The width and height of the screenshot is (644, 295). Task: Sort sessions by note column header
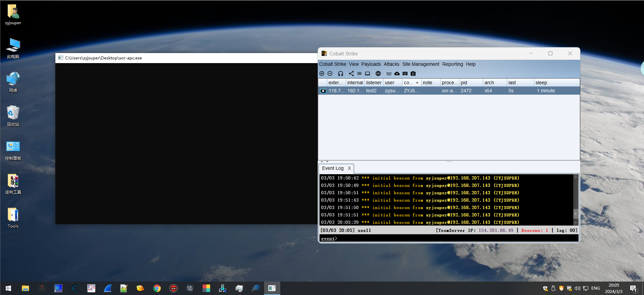(431, 83)
